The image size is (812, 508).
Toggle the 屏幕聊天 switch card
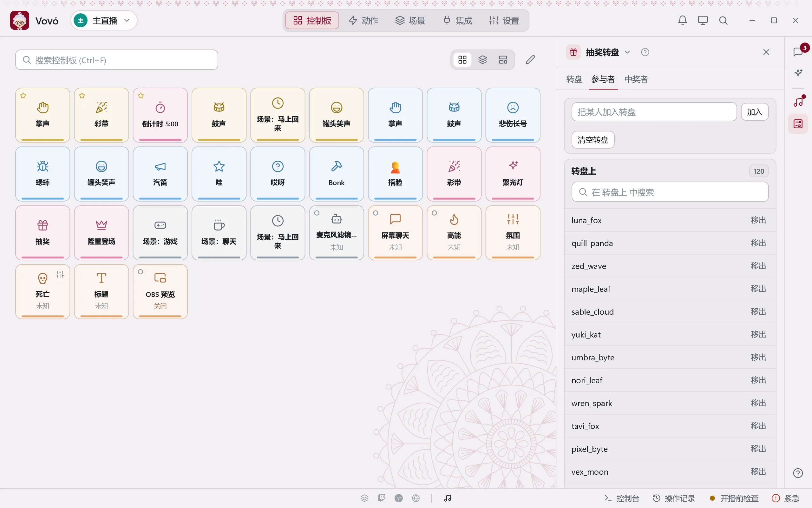(395, 233)
